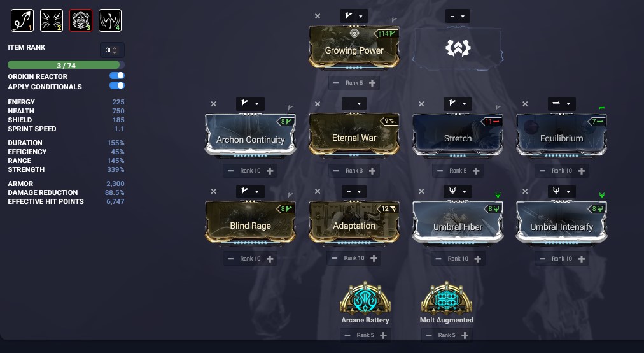Open polarity dropdown above Growing Power
This screenshot has height=353, width=644.
(x=354, y=16)
